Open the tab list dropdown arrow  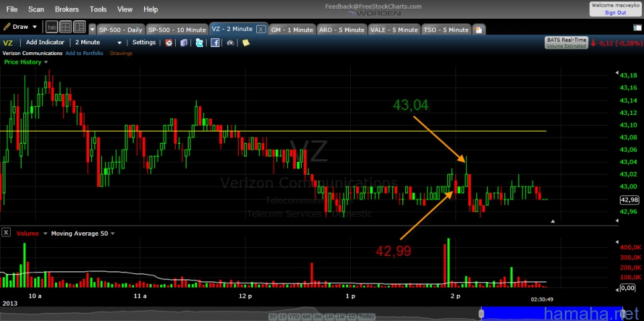92,30
